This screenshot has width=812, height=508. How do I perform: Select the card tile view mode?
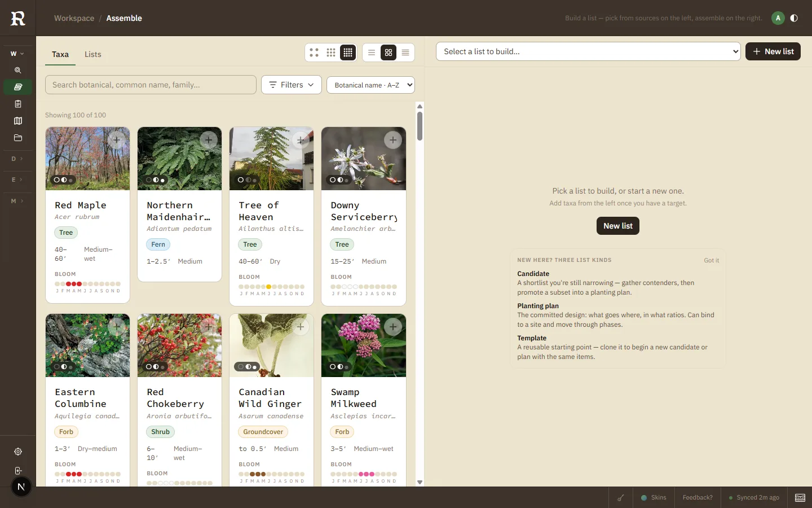click(389, 52)
